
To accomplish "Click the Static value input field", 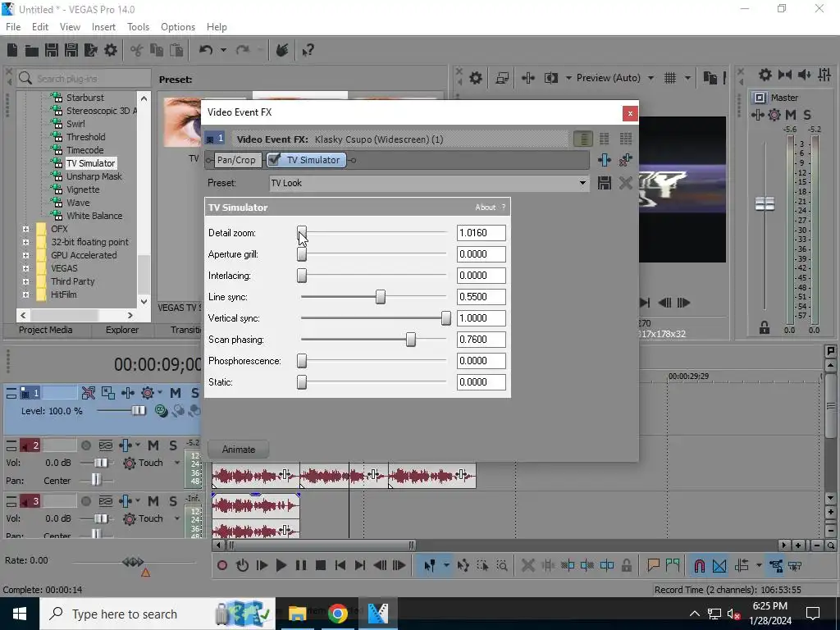I will click(481, 382).
